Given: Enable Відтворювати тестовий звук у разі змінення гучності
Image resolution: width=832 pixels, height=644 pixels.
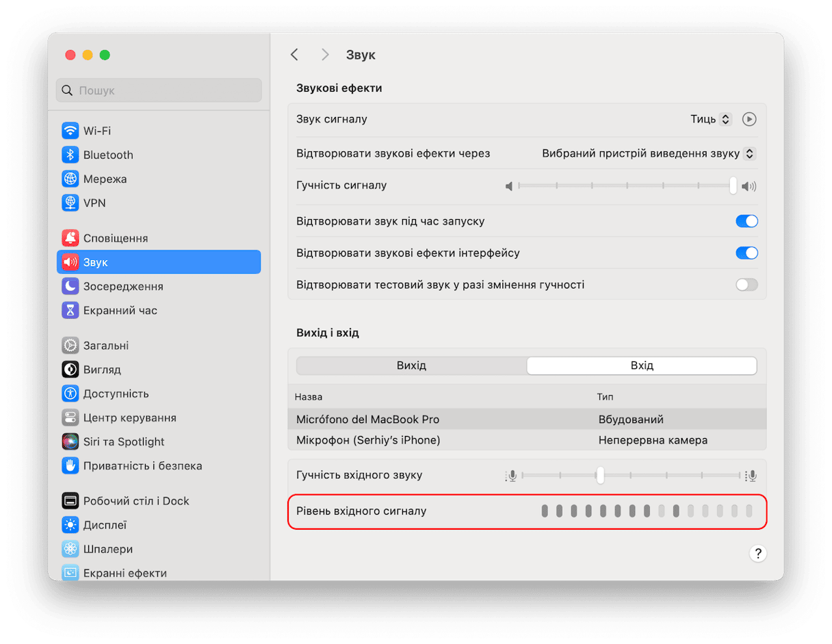Looking at the screenshot, I should coord(746,285).
